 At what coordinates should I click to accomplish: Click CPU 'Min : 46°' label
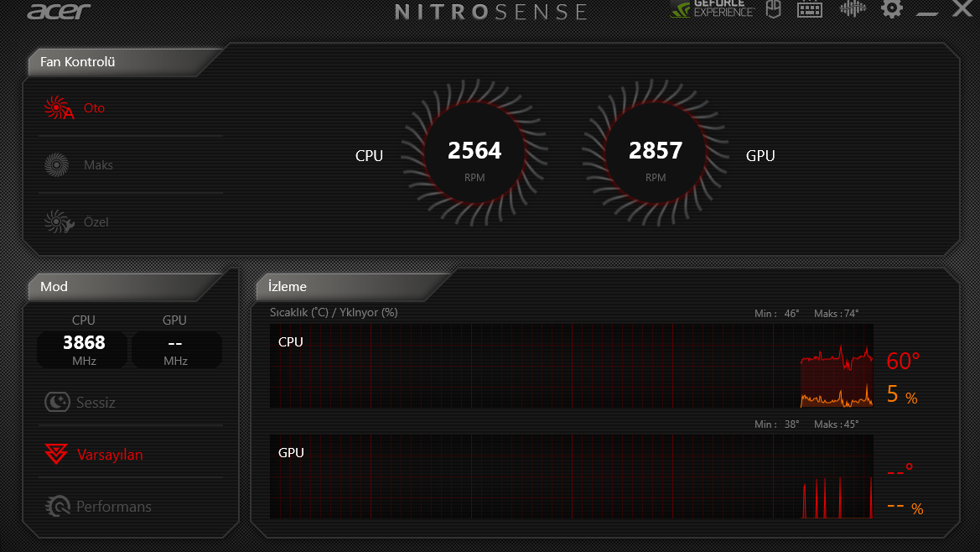(777, 313)
